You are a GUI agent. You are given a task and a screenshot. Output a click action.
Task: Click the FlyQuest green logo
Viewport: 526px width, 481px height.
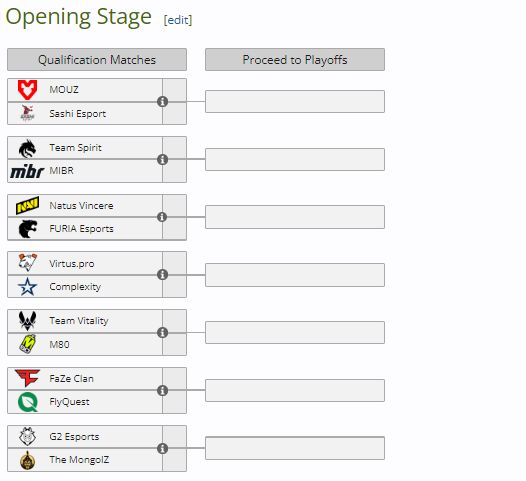28,402
